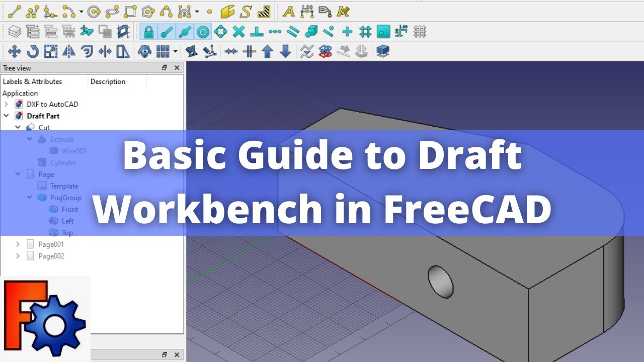Image resolution: width=644 pixels, height=362 pixels.
Task: Select the Mirror tool
Action: pyautogui.click(x=69, y=51)
